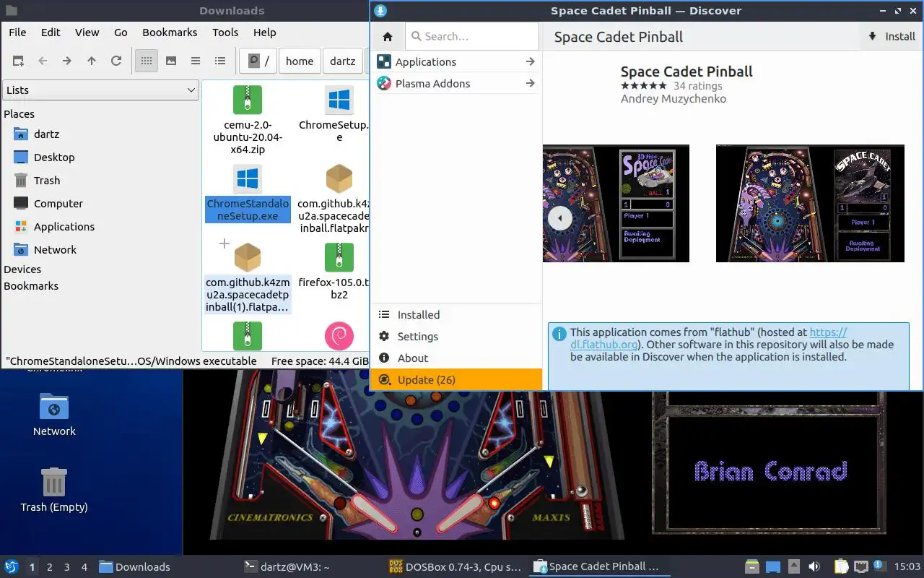
Task: Expand the Plasma Addons category in Discover
Action: coord(456,84)
